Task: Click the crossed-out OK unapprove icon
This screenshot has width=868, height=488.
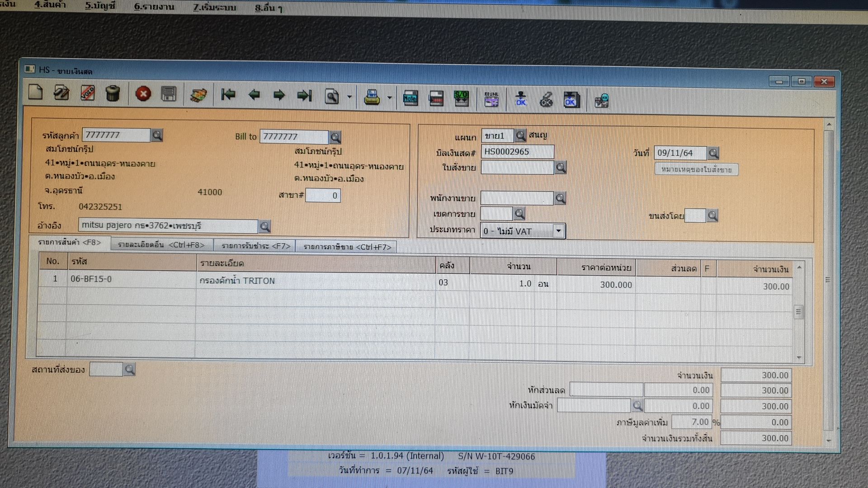Action: coord(546,100)
